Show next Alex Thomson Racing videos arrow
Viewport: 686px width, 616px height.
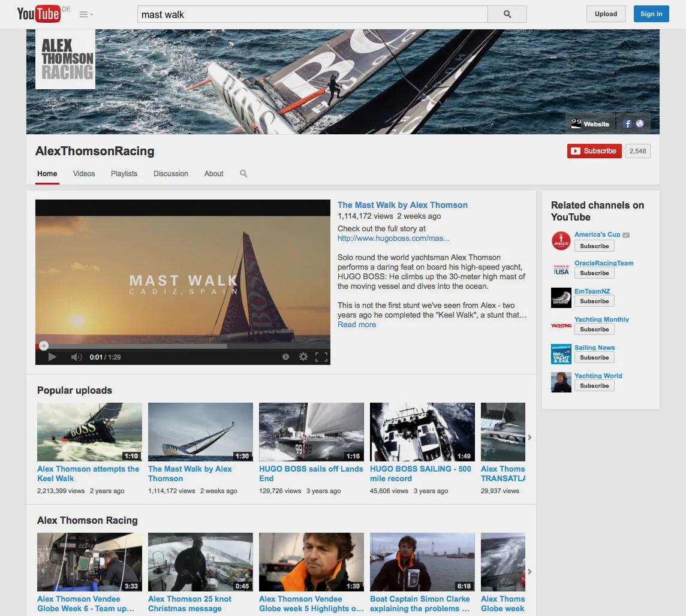[529, 572]
